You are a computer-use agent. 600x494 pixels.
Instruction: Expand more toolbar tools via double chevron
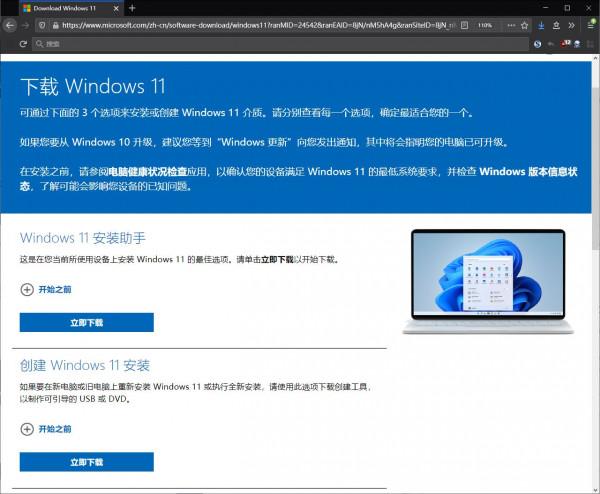click(571, 25)
